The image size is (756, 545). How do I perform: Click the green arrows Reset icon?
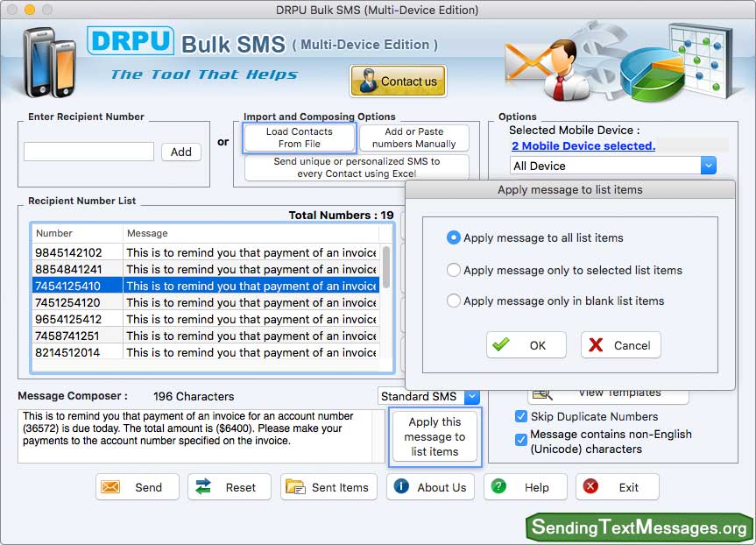(203, 486)
